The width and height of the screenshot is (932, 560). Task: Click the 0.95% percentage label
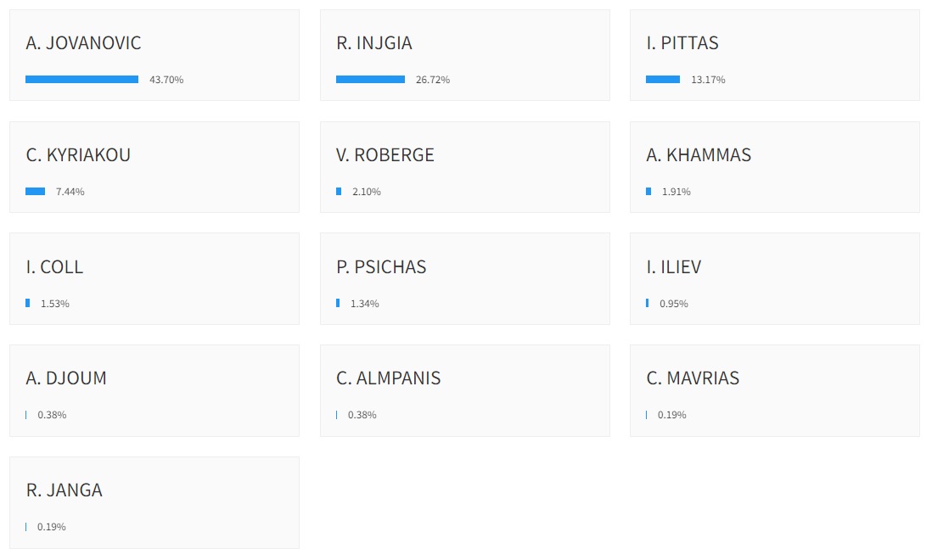[x=673, y=304]
